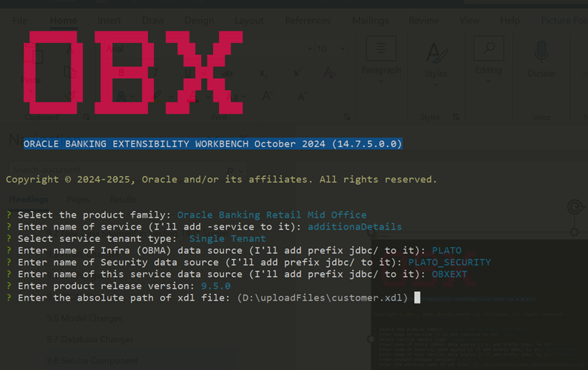
Task: Toggle Strikethrough formatting
Action: 227,73
